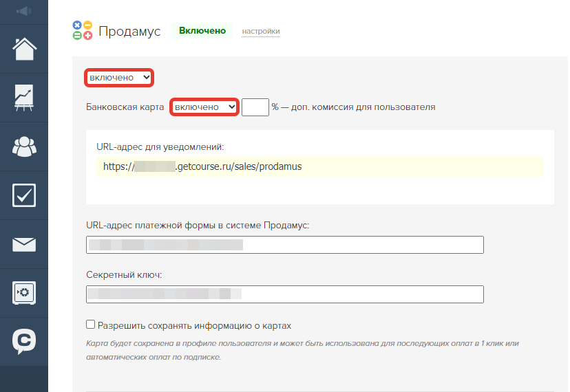
Task: Select the notification URL getcourse.ru/sales/prodamus
Action: (202, 166)
